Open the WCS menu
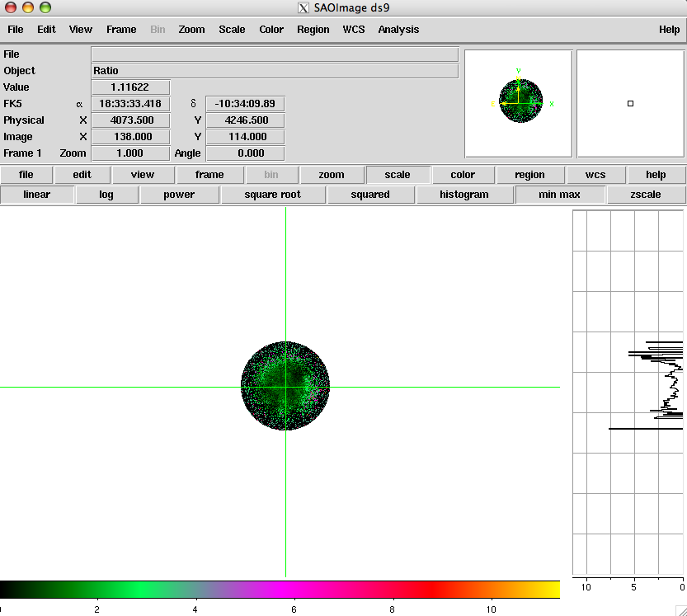 (354, 30)
